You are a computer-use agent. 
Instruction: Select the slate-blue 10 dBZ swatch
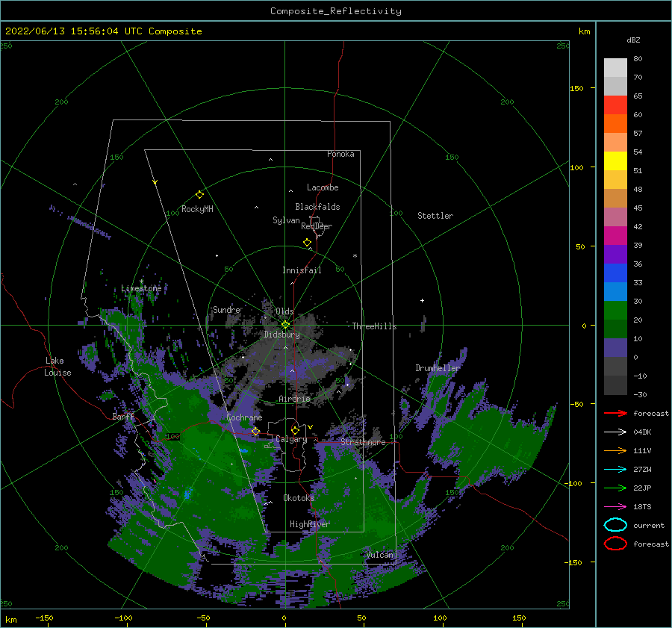tap(615, 348)
